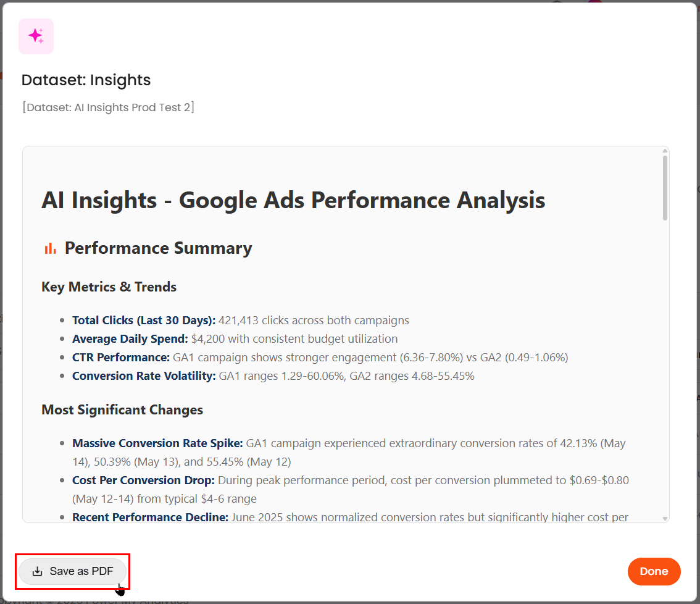Click the Google Ads Performance Analysis heading
Image resolution: width=700 pixels, height=604 pixels.
293,200
